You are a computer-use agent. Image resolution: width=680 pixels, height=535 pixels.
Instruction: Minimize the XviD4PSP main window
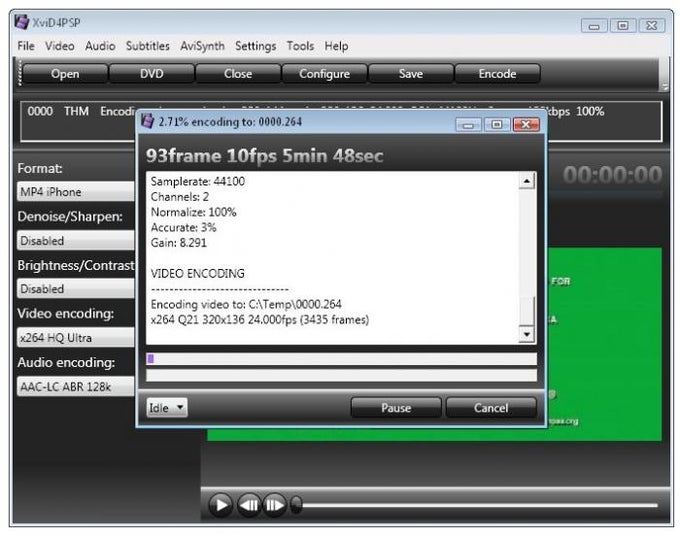tap(594, 26)
